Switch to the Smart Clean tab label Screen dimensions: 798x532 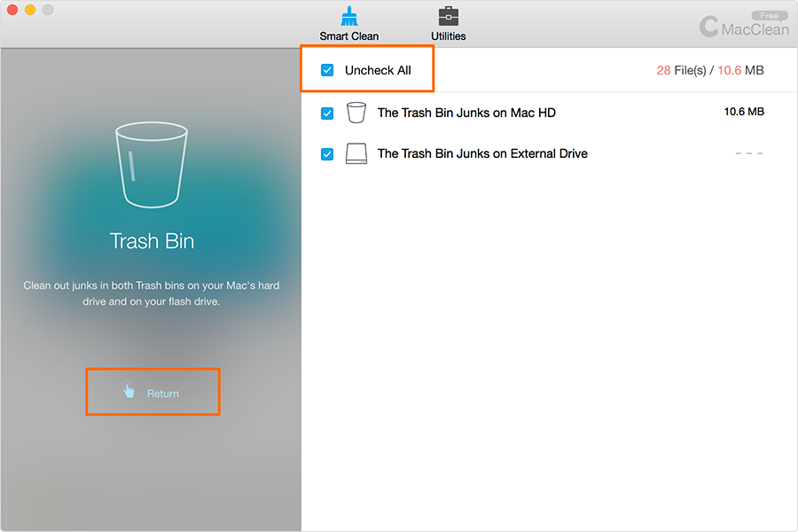(348, 36)
